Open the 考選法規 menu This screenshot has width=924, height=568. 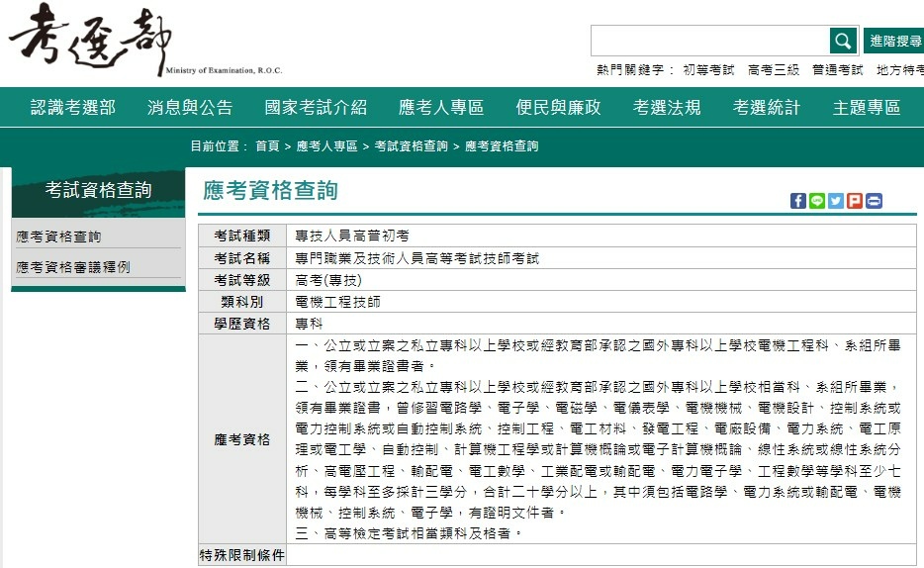[x=667, y=107]
